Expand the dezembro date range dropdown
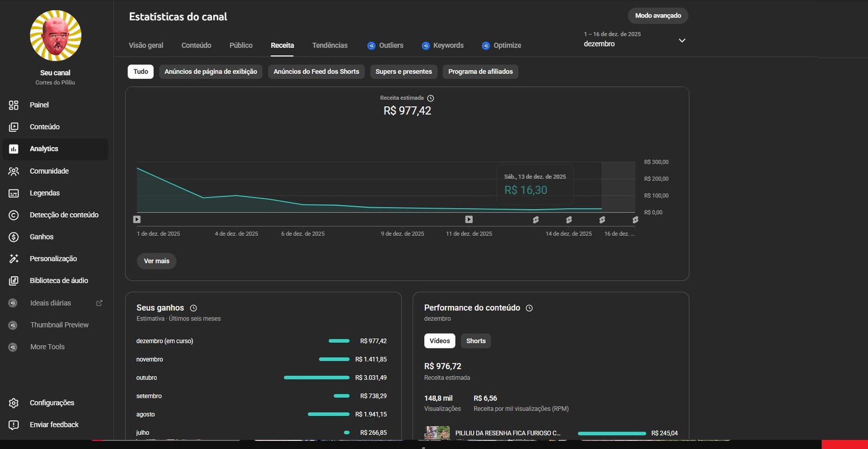The image size is (868, 449). point(682,41)
